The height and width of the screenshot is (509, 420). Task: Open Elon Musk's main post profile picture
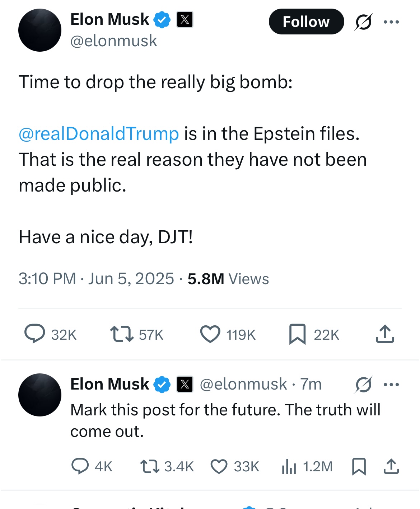tap(40, 30)
